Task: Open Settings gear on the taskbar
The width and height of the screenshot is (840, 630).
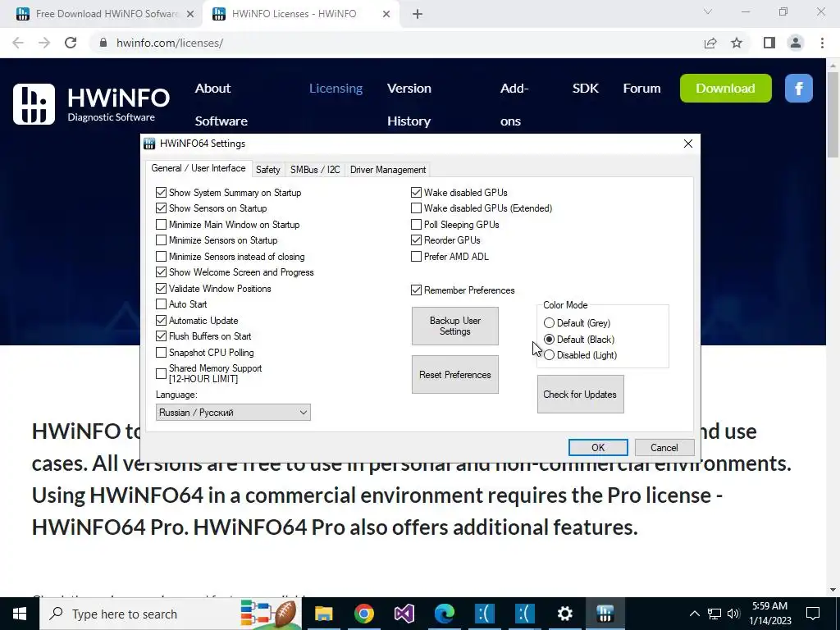Action: [x=564, y=614]
